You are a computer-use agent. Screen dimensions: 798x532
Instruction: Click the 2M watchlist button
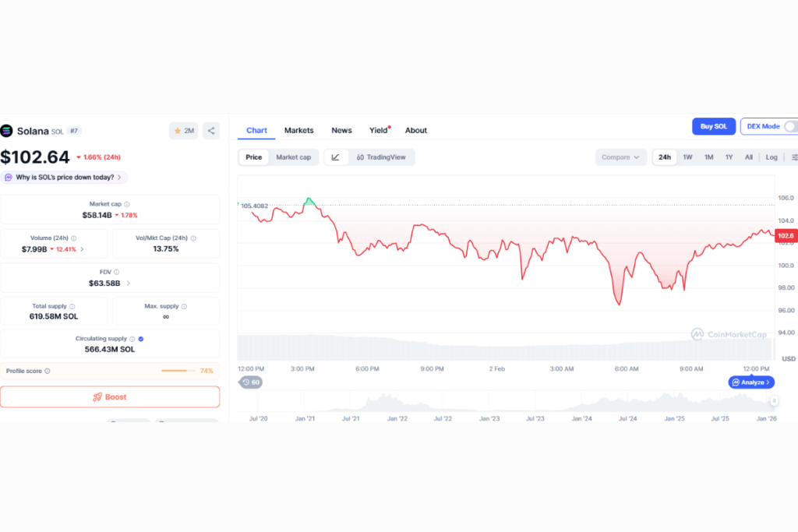pos(183,131)
